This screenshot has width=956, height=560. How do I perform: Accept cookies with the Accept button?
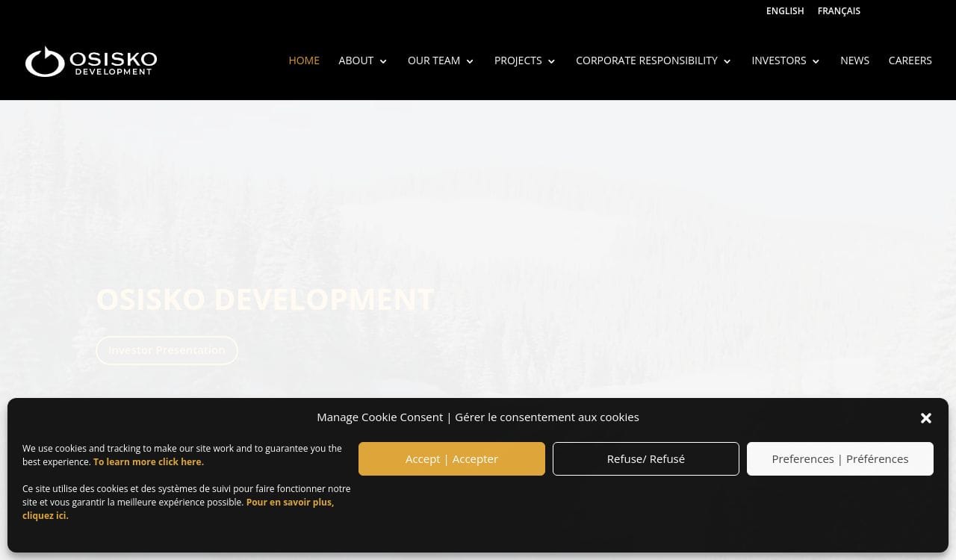coord(451,458)
